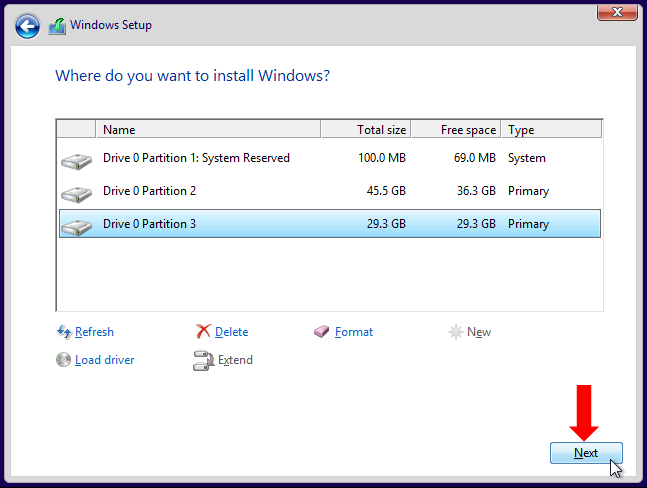
Task: Click the Extend drives icon
Action: tap(203, 360)
